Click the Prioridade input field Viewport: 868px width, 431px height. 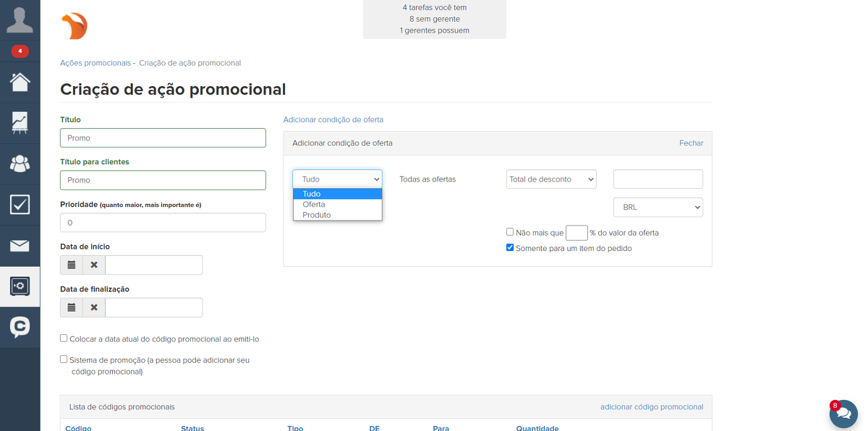163,223
